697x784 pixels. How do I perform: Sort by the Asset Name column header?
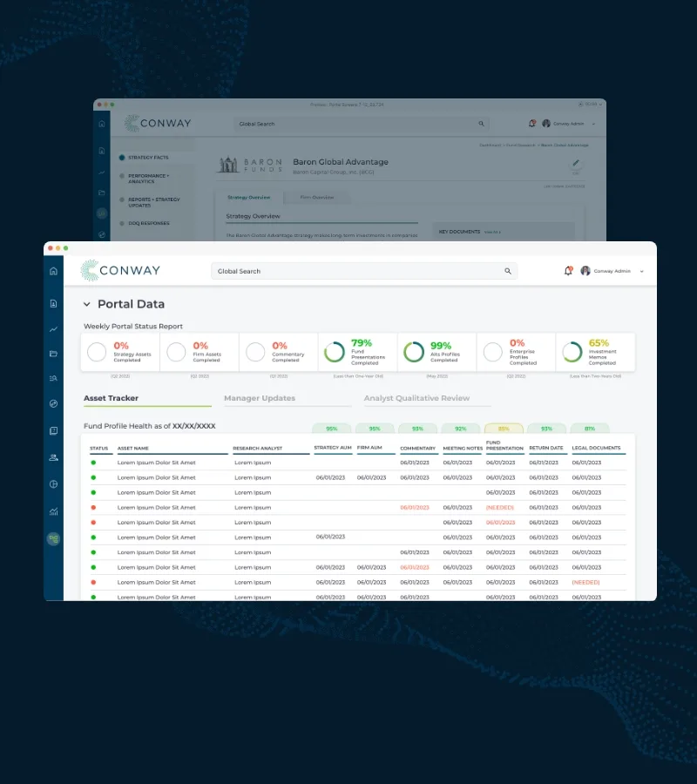pyautogui.click(x=132, y=449)
